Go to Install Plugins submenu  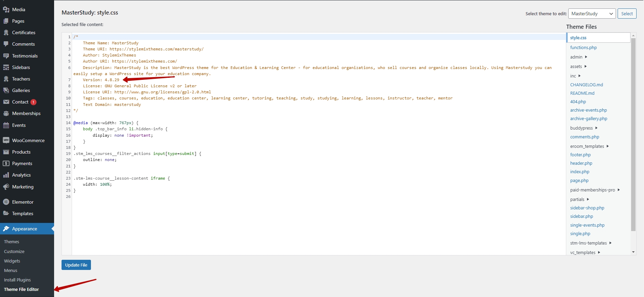pyautogui.click(x=17, y=280)
